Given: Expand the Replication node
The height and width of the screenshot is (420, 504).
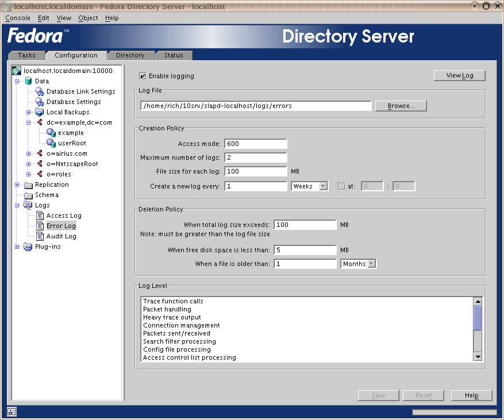Looking at the screenshot, I should point(17,185).
